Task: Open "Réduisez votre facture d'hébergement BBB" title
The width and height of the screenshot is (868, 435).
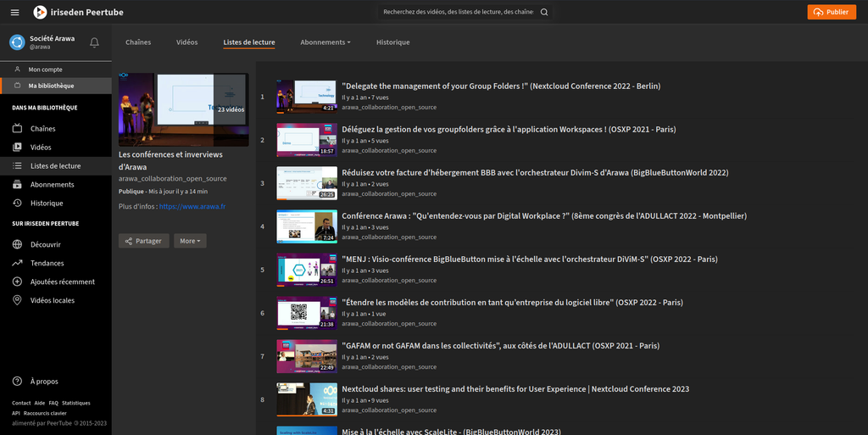Action: 535,173
